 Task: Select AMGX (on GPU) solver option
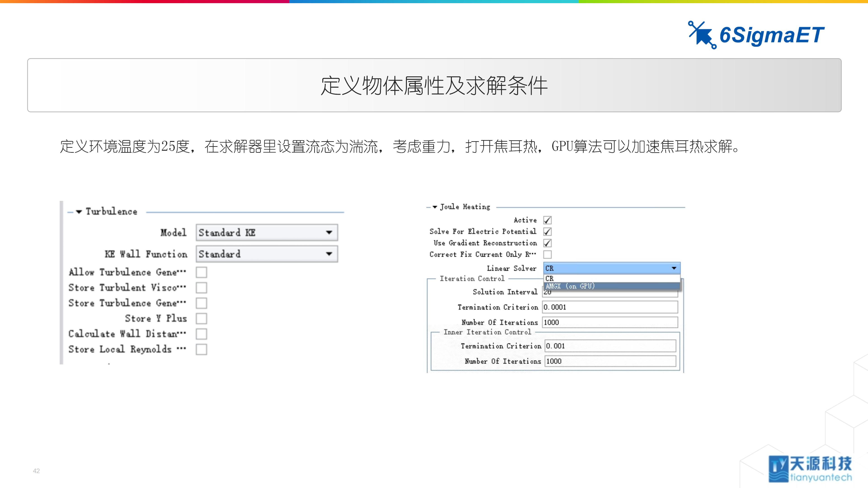571,286
